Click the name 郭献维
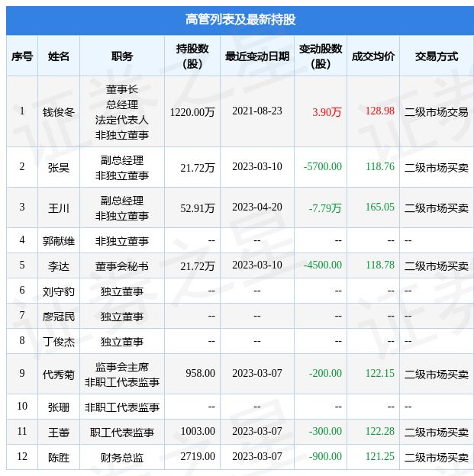Screen dimensions: 474x476 click(59, 241)
